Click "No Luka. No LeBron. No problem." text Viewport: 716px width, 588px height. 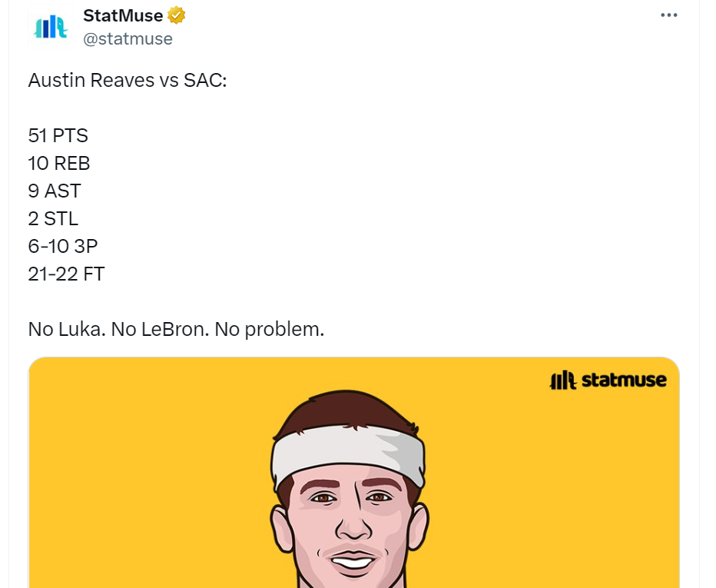pos(177,330)
